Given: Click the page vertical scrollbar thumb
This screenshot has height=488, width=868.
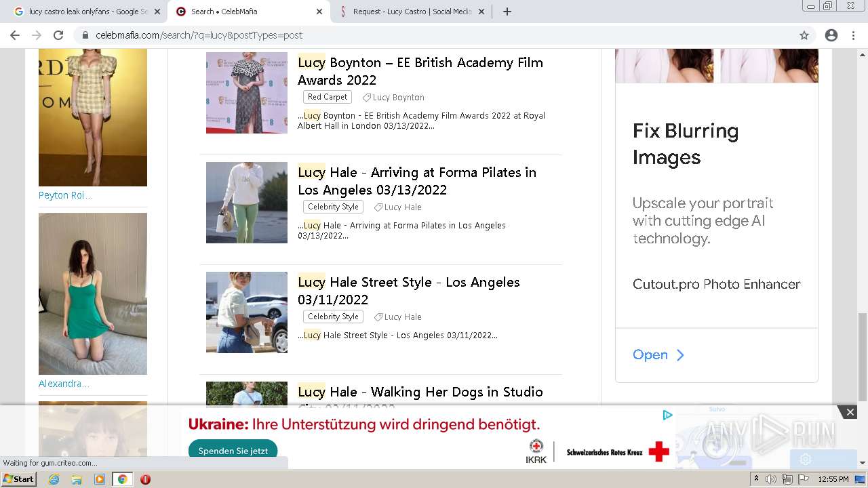Looking at the screenshot, I should [862, 357].
